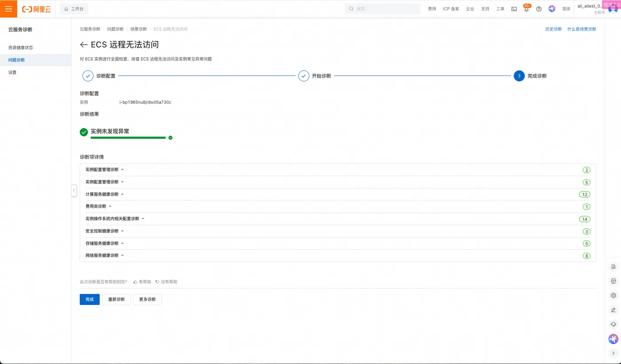Viewport: 621px width, 364px height.
Task: Open the hamburger main menu
Action: 8,9
